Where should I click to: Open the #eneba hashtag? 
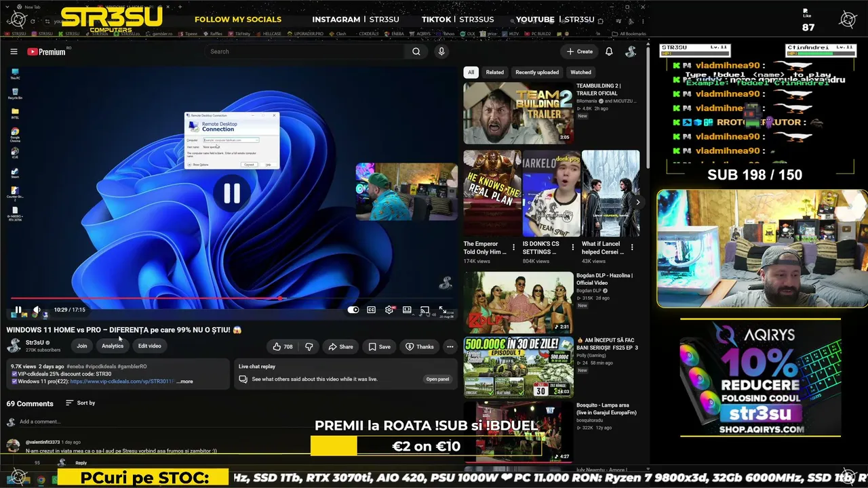[75, 367]
